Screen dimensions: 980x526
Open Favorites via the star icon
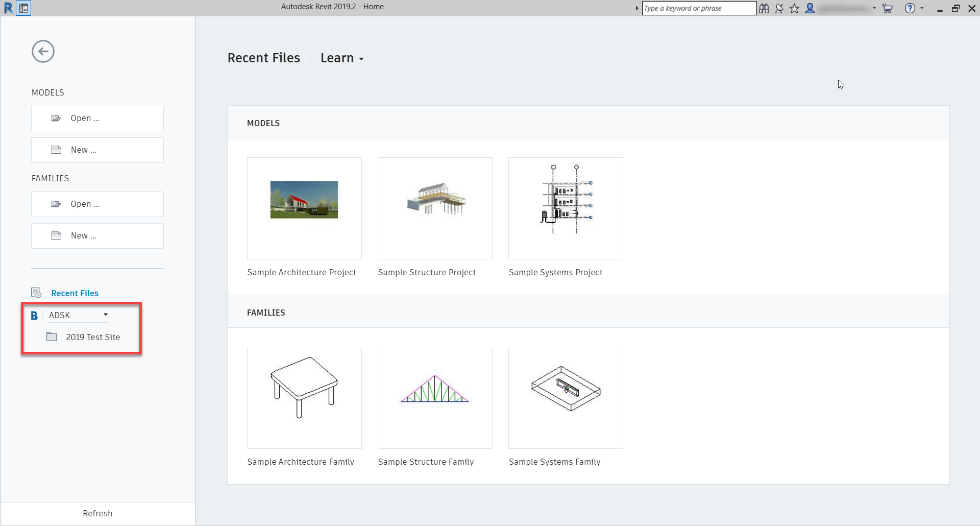794,8
